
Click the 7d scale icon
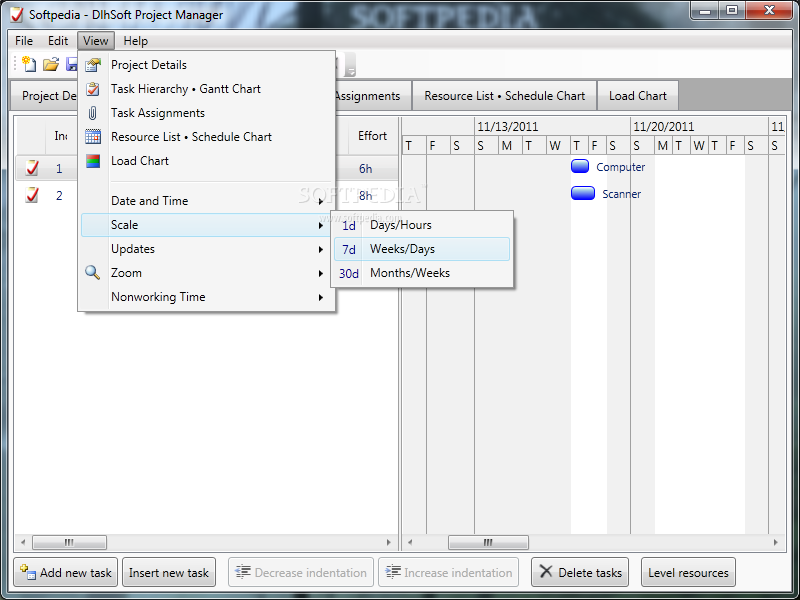coord(348,249)
